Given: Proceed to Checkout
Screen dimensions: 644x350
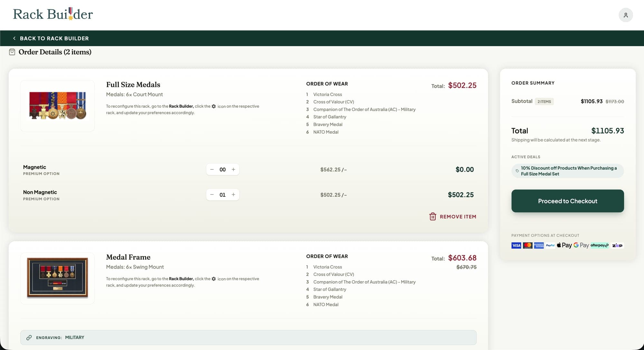Looking at the screenshot, I should (x=567, y=201).
